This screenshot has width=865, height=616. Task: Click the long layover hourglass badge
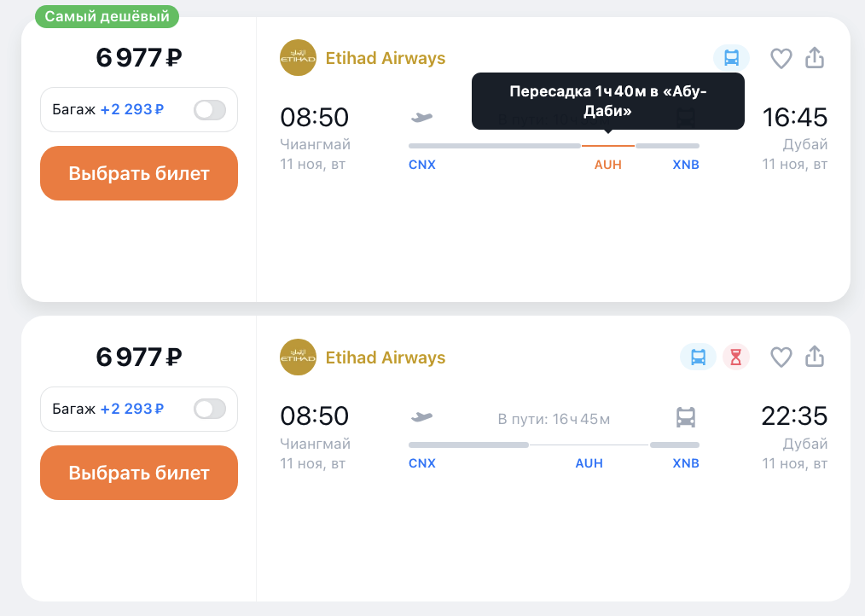(x=735, y=357)
